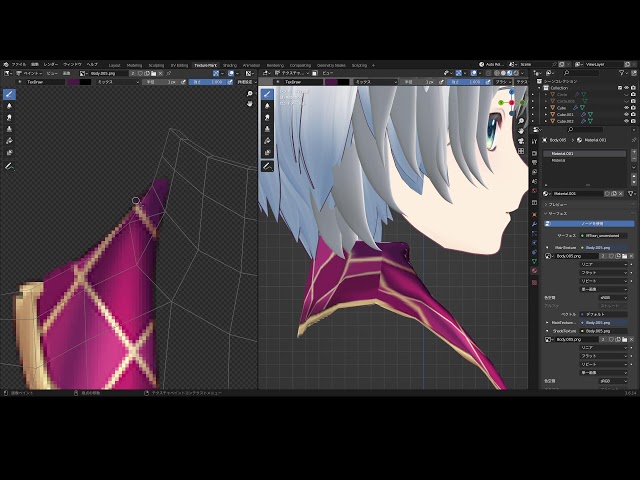The width and height of the screenshot is (640, 480).
Task: Select the Annotate tool in 3D viewport
Action: pos(267,166)
